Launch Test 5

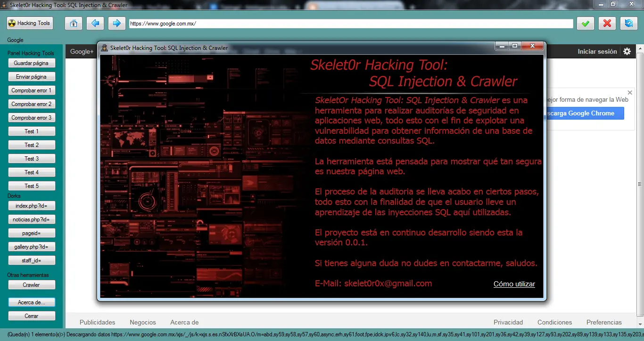(x=32, y=186)
